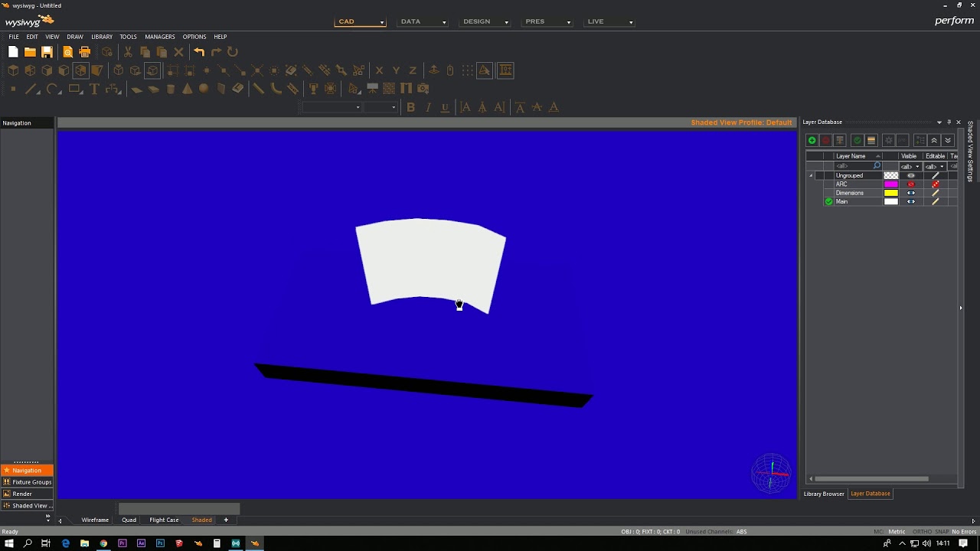
Task: Collapse all layers with double up chevron
Action: [934, 140]
